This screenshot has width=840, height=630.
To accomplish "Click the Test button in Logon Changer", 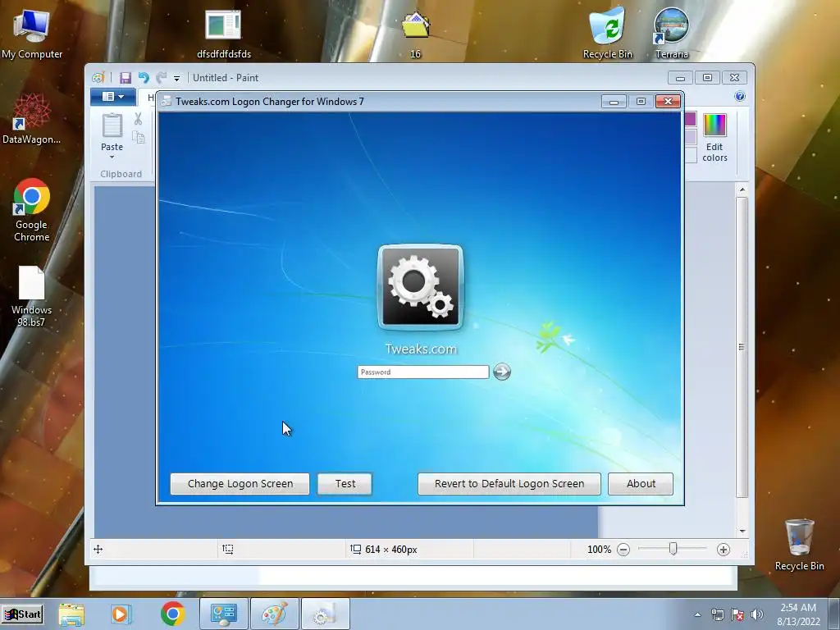I will pos(345,484).
